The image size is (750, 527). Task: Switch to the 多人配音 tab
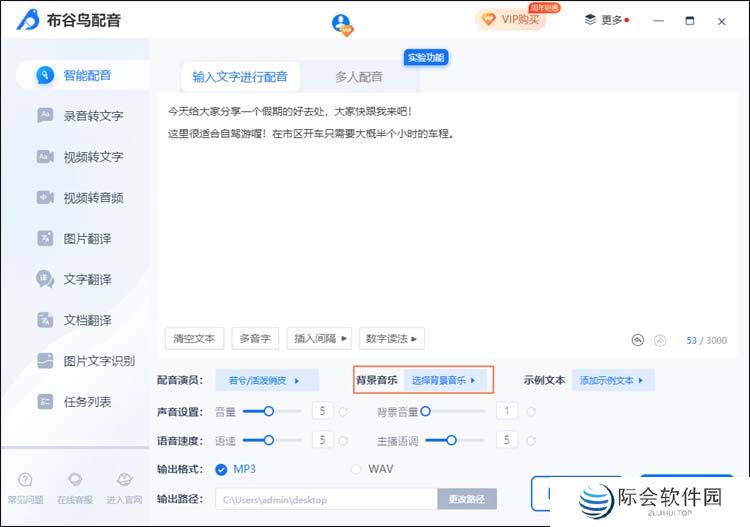(x=358, y=77)
